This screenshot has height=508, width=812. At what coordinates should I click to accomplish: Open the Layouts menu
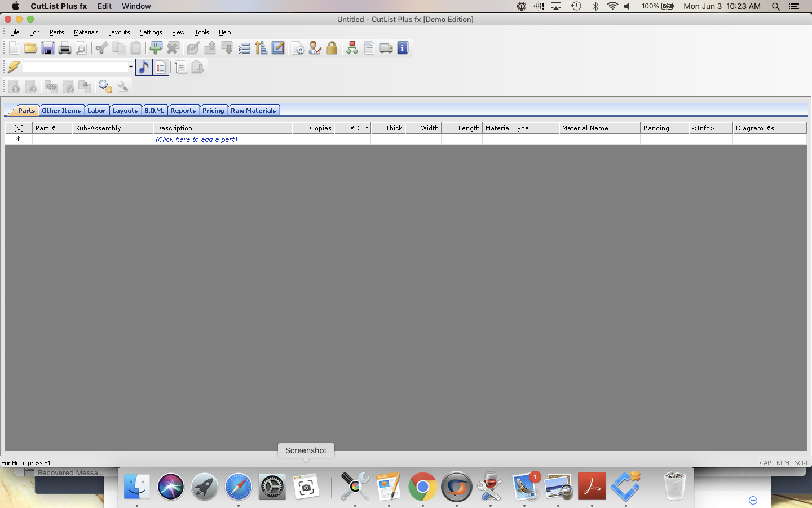click(119, 32)
